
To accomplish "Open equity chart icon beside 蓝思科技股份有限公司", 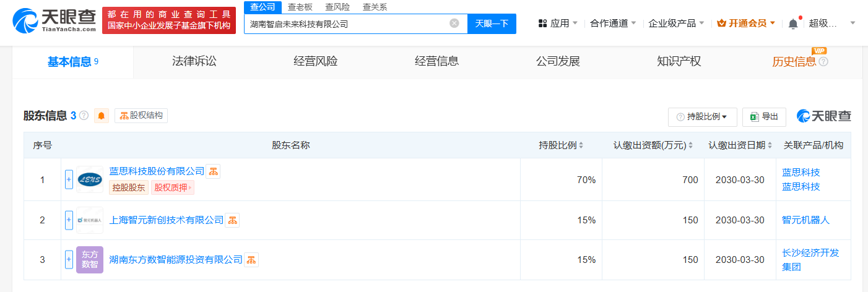I will 213,171.
